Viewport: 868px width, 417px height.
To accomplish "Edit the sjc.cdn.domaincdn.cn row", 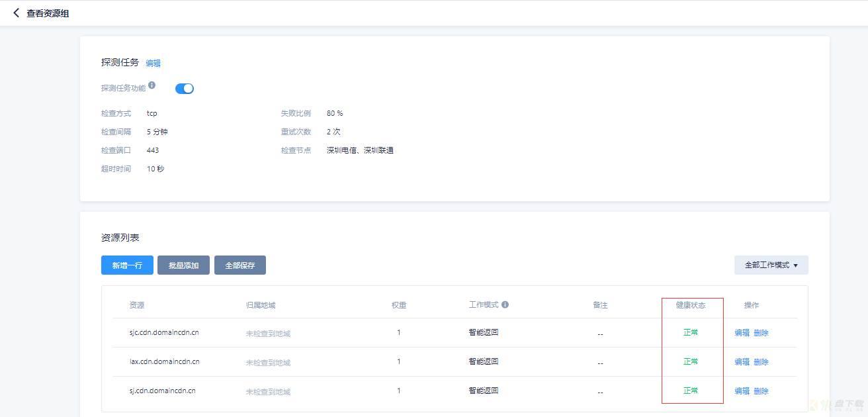I will [x=742, y=333].
